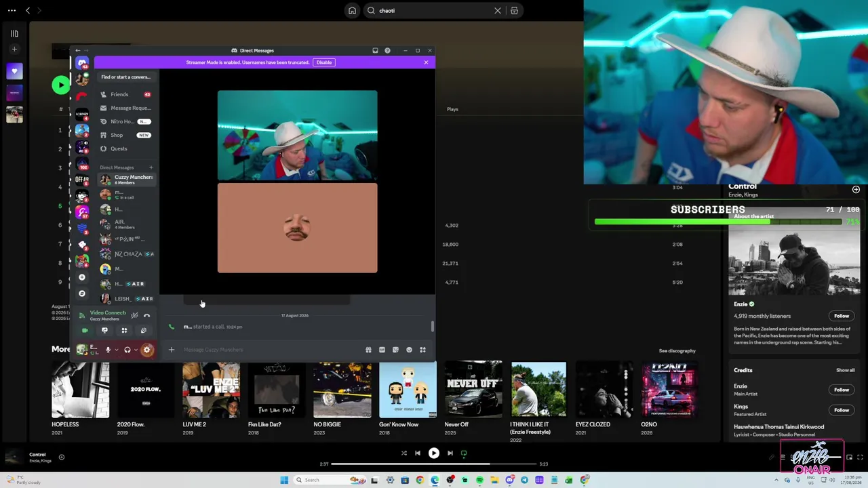The width and height of the screenshot is (868, 488).
Task: Open Spotify from Windows taskbar
Action: [479, 480]
